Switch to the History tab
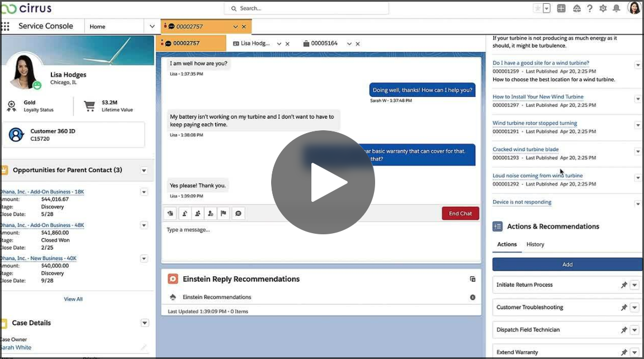Viewport: 644px width, 359px height. (x=535, y=244)
